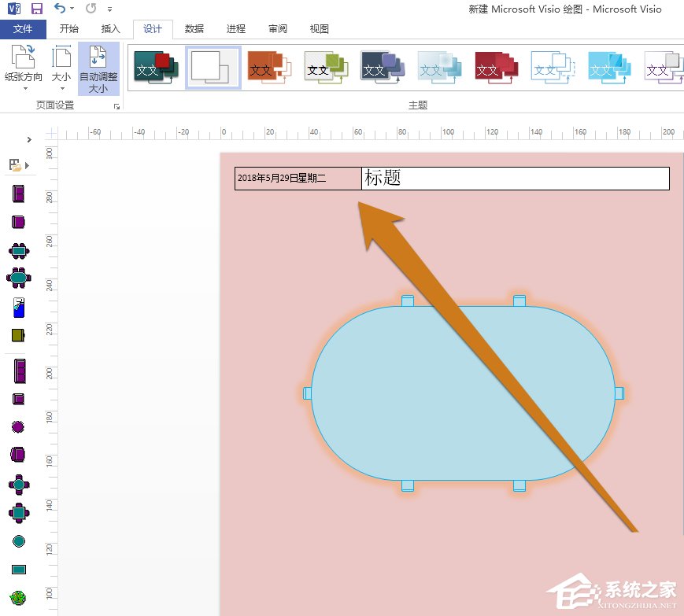Image resolution: width=684 pixels, height=616 pixels.
Task: Switch to the 视图 ribbon tab
Action: (x=319, y=28)
